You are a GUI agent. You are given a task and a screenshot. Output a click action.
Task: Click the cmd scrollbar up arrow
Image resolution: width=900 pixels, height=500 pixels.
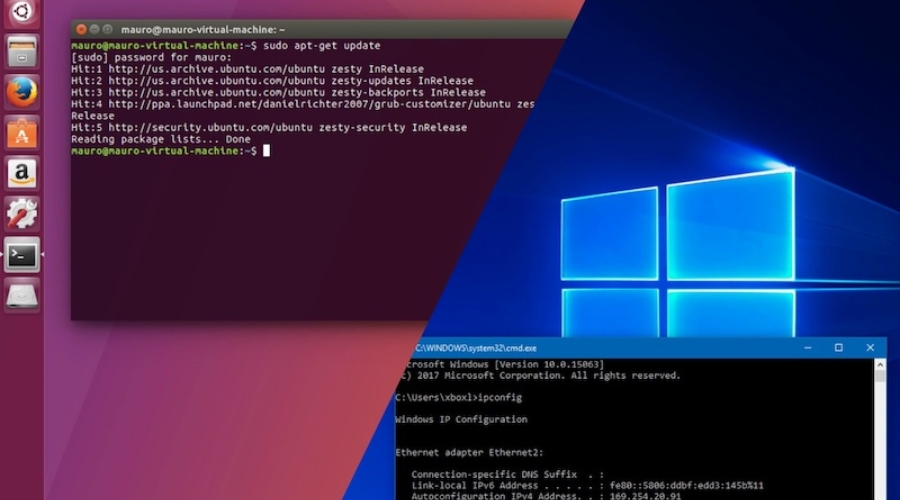tap(880, 366)
